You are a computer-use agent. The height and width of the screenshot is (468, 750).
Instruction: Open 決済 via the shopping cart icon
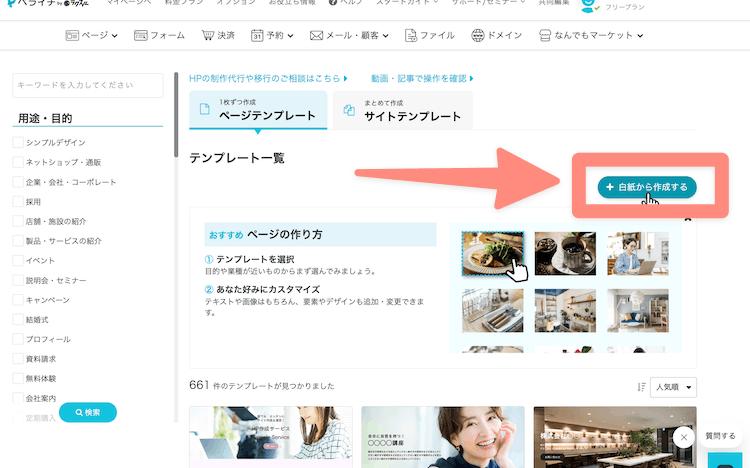(x=208, y=35)
